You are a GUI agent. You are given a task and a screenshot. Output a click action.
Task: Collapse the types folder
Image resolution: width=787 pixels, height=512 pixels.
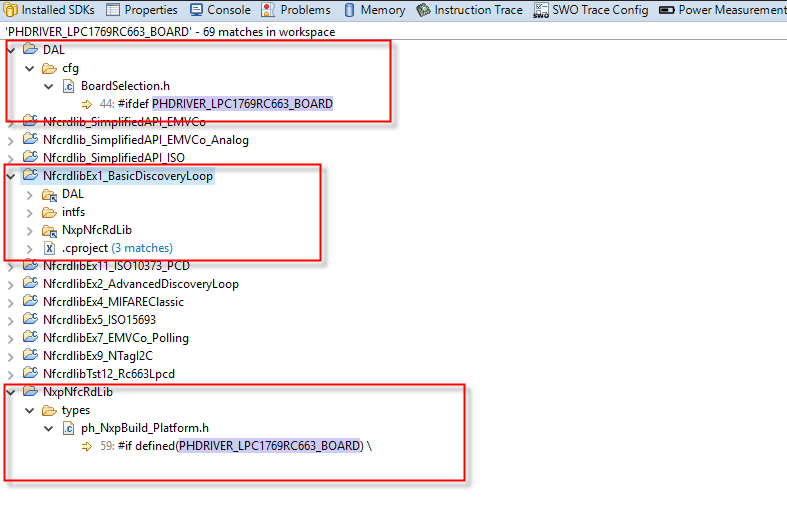point(30,411)
